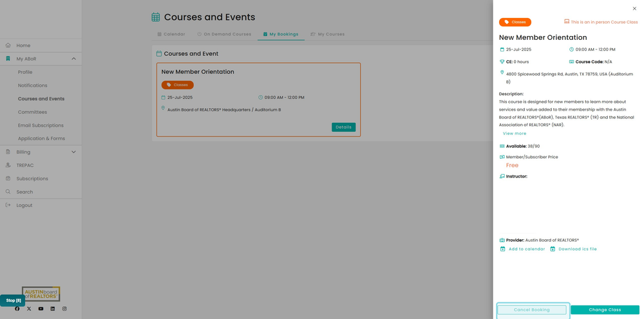Click the Change Class button
Viewport: 644px width, 319px height.
click(605, 310)
